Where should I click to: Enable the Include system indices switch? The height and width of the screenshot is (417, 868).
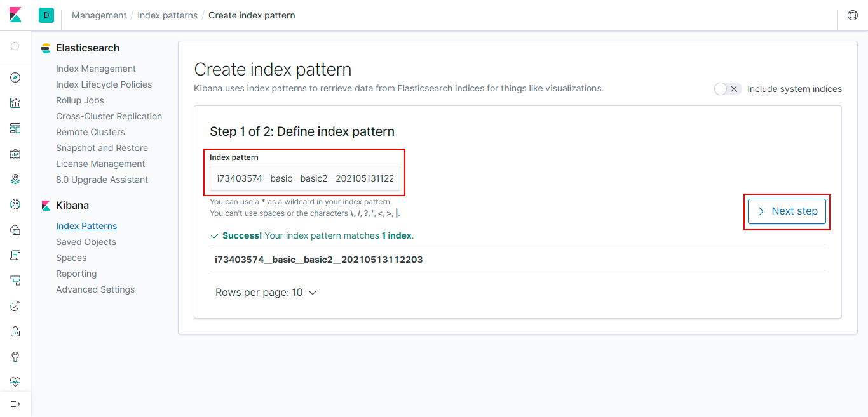point(728,89)
